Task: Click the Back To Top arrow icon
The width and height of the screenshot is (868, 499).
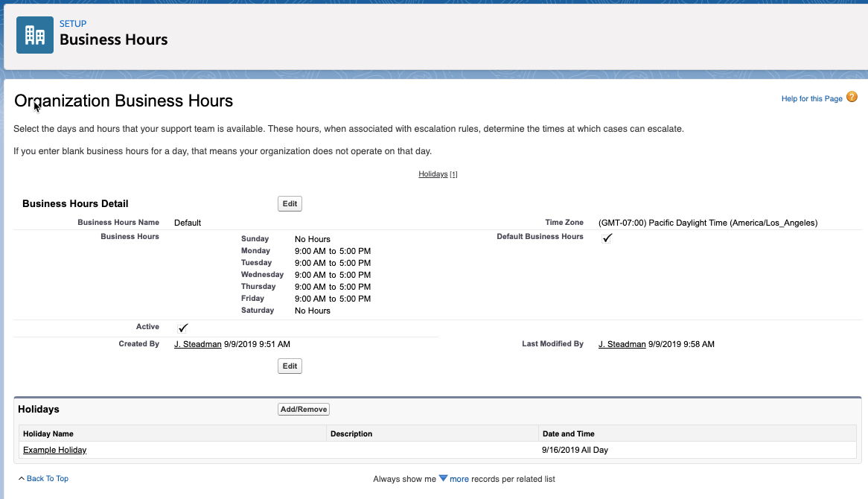Action: tap(21, 479)
